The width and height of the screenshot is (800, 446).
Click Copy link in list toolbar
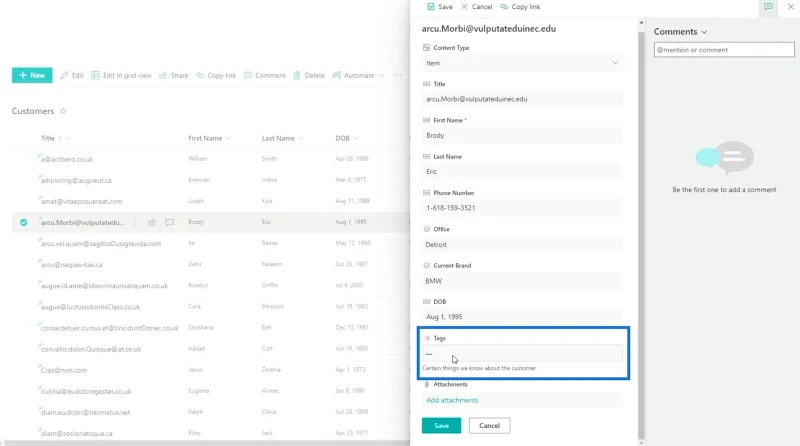click(x=216, y=75)
